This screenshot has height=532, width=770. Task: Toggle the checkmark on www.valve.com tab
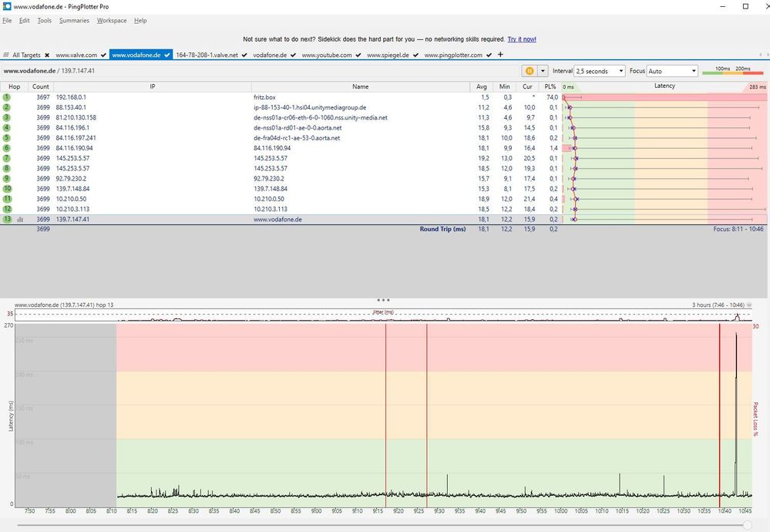click(103, 56)
